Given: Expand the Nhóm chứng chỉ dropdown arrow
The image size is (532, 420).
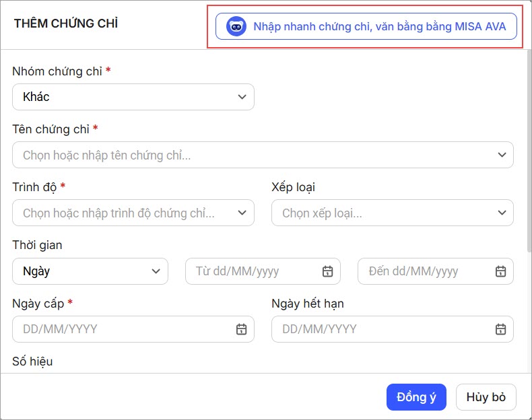Looking at the screenshot, I should (242, 97).
